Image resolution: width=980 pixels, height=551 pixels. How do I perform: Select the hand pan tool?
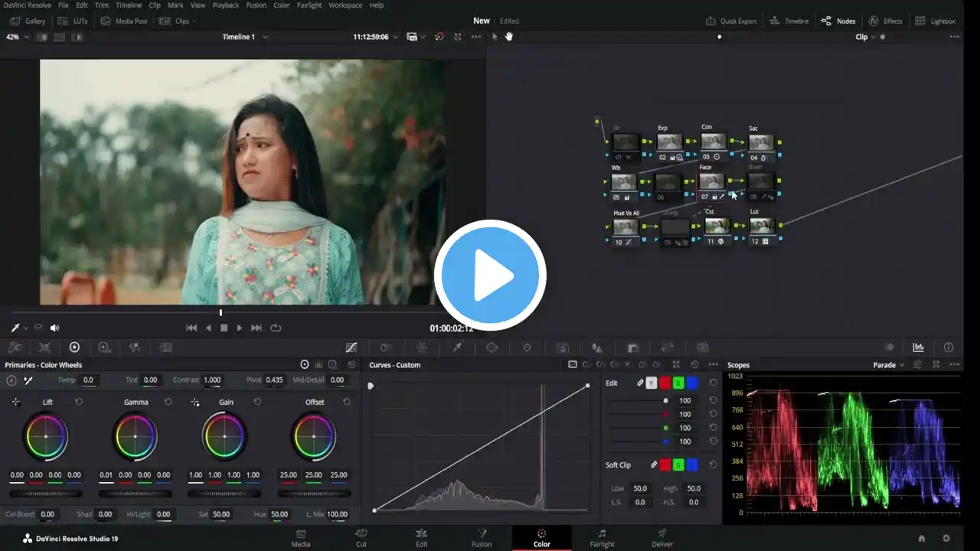pos(509,37)
